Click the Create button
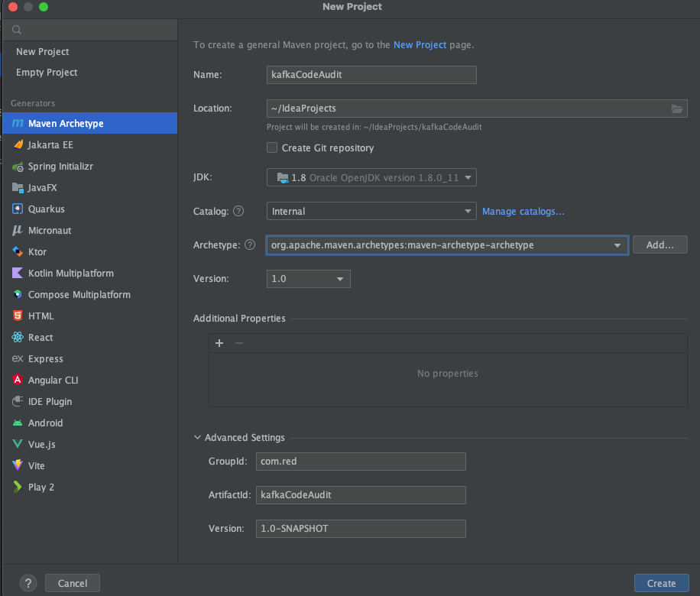Screen dimensions: 700x596 click(x=661, y=583)
